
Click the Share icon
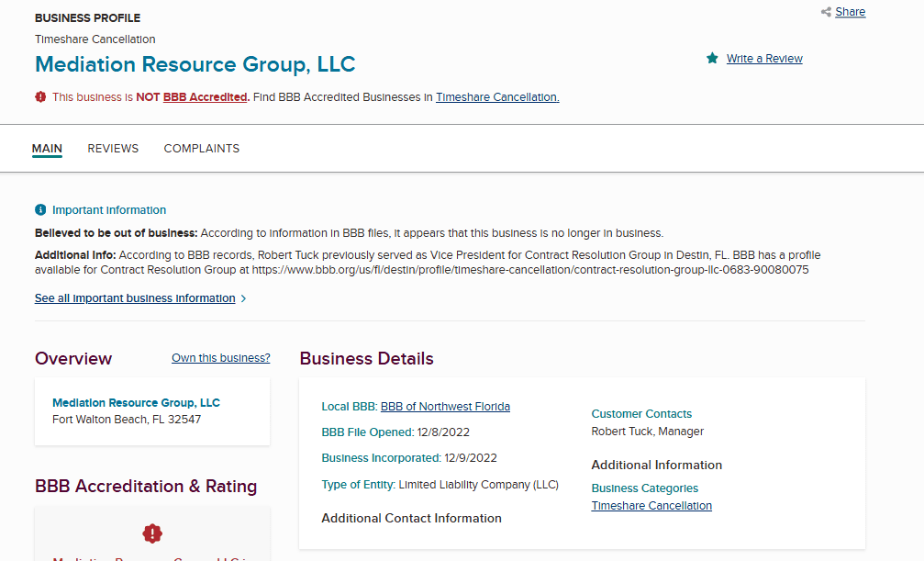[826, 12]
